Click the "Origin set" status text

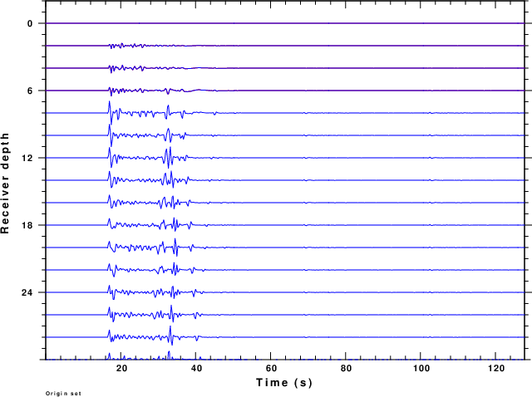click(x=63, y=394)
